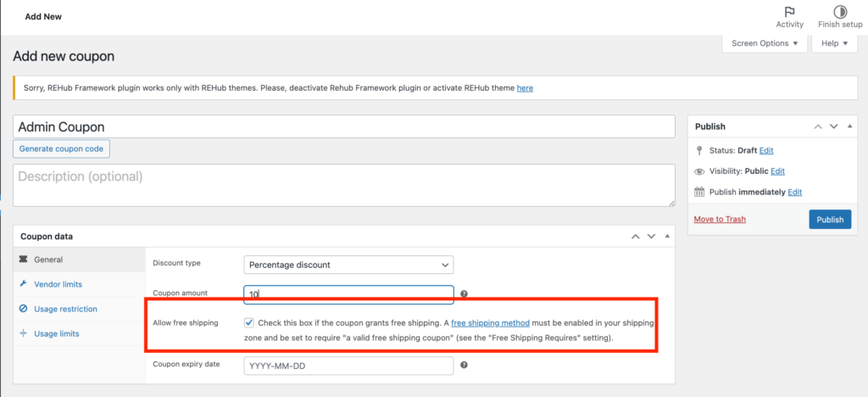Click the 'Coupon data' panel title
868x397 pixels.
pyautogui.click(x=47, y=237)
